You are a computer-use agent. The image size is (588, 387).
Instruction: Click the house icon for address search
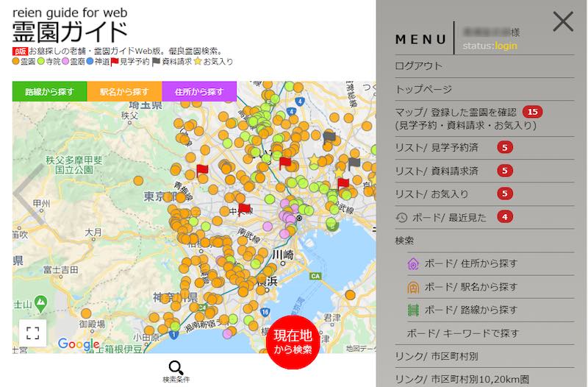[413, 263]
